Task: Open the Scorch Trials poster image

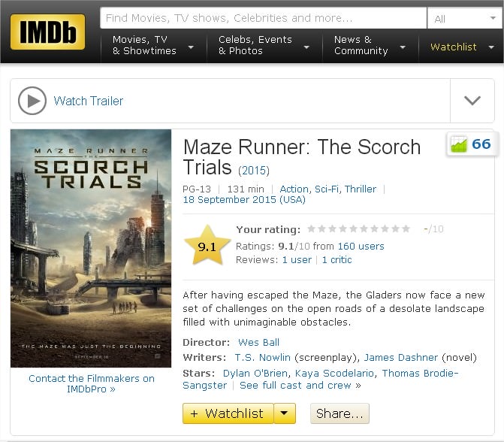Action: tap(91, 248)
